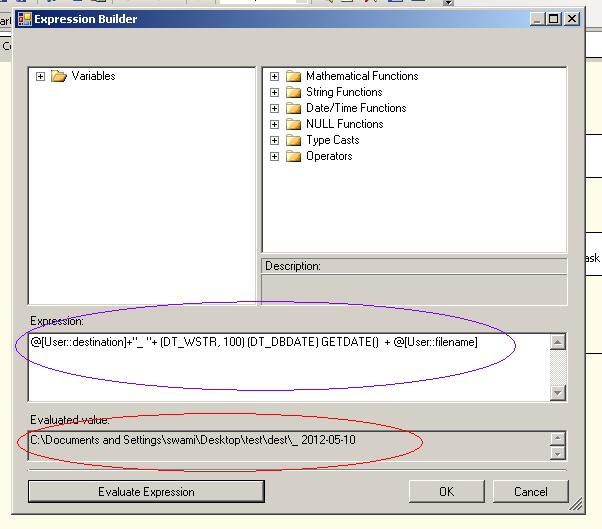The width and height of the screenshot is (602, 529).
Task: Select String Functions label
Action: [344, 92]
